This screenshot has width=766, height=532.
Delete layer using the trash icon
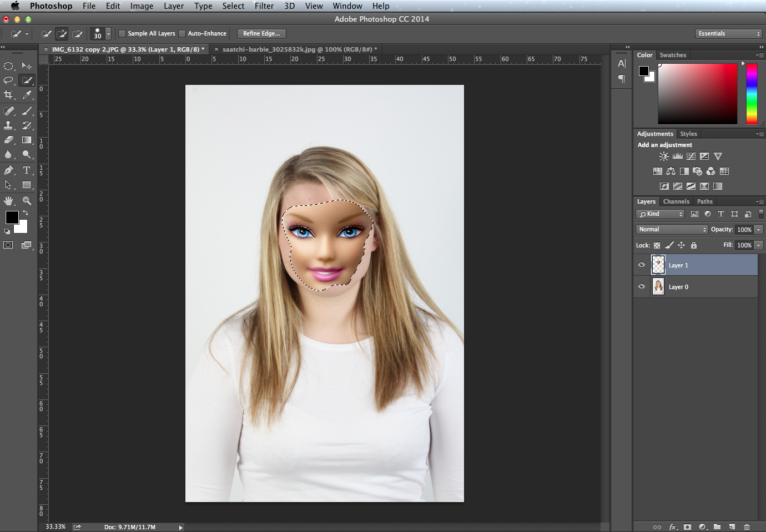747,526
